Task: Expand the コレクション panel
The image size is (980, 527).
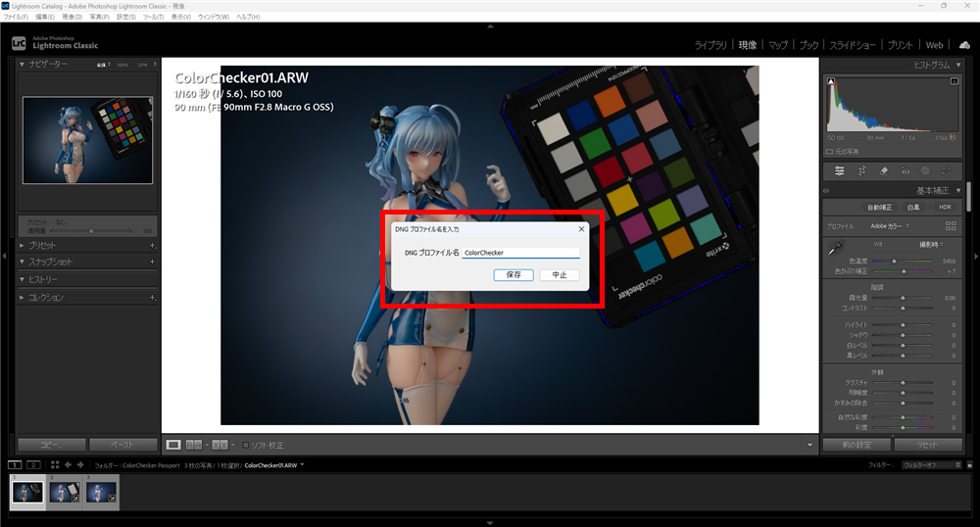Action: pyautogui.click(x=22, y=298)
